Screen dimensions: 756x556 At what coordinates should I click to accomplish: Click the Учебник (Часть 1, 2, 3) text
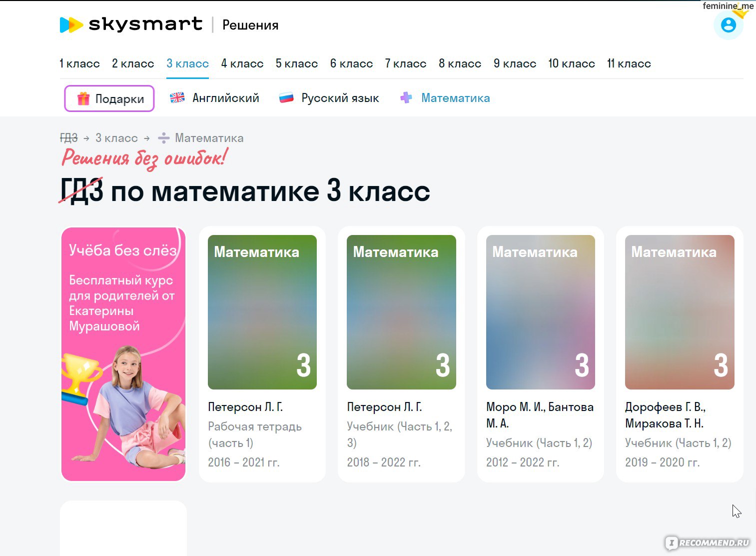coord(399,434)
